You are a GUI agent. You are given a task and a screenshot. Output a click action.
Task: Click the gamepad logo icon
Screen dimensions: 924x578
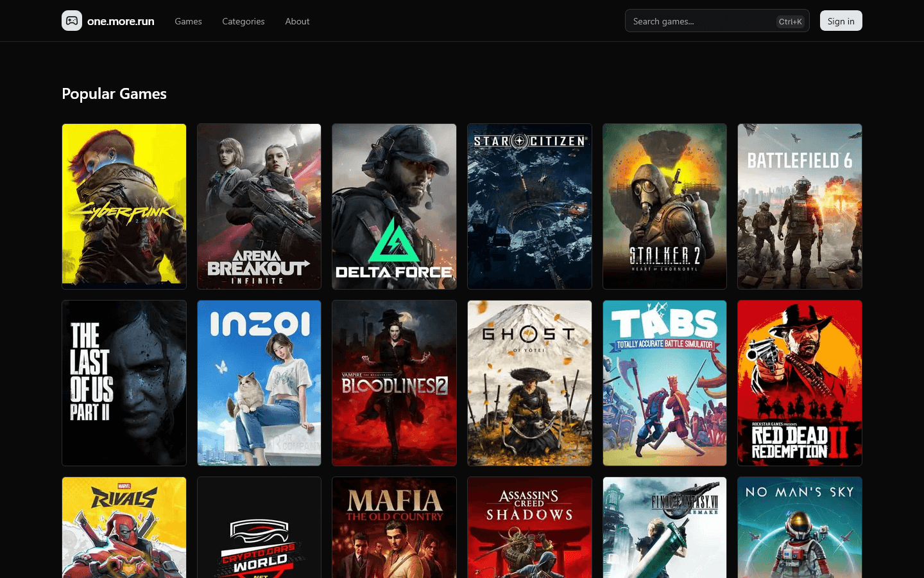[72, 21]
